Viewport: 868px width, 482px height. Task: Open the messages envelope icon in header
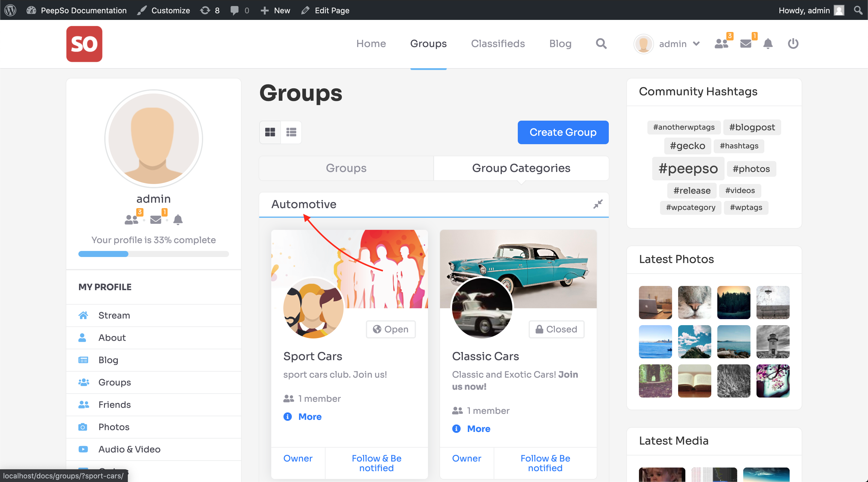pyautogui.click(x=746, y=43)
